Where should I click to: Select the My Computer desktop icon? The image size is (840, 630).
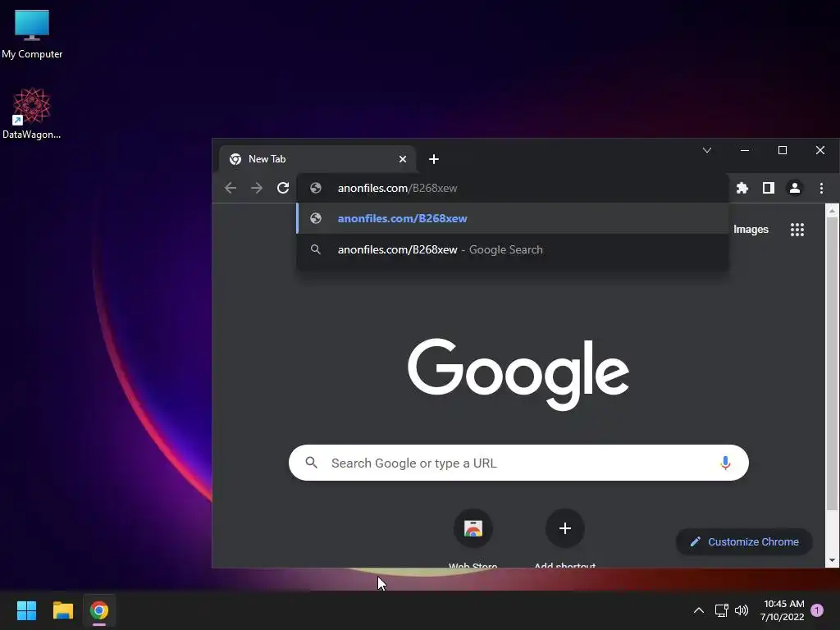(x=32, y=34)
